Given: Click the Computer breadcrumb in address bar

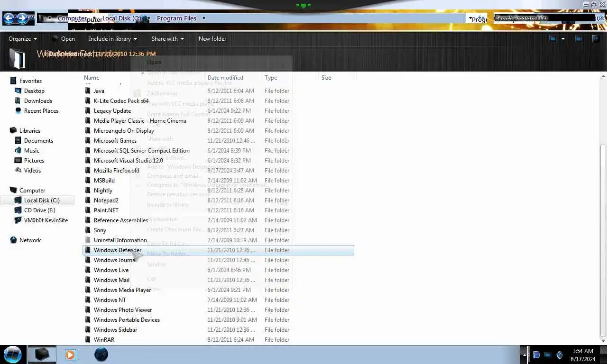Looking at the screenshot, I should (72, 18).
